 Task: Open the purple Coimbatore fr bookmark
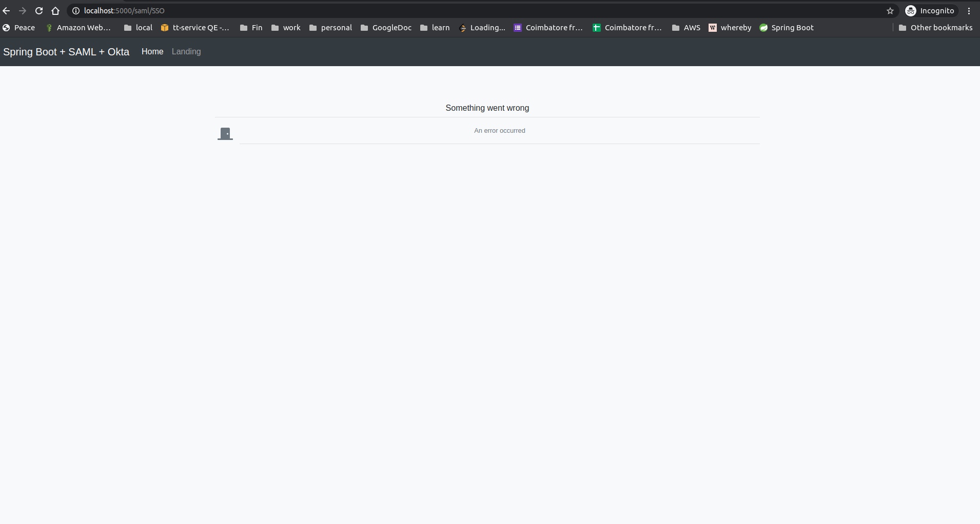[x=548, y=28]
